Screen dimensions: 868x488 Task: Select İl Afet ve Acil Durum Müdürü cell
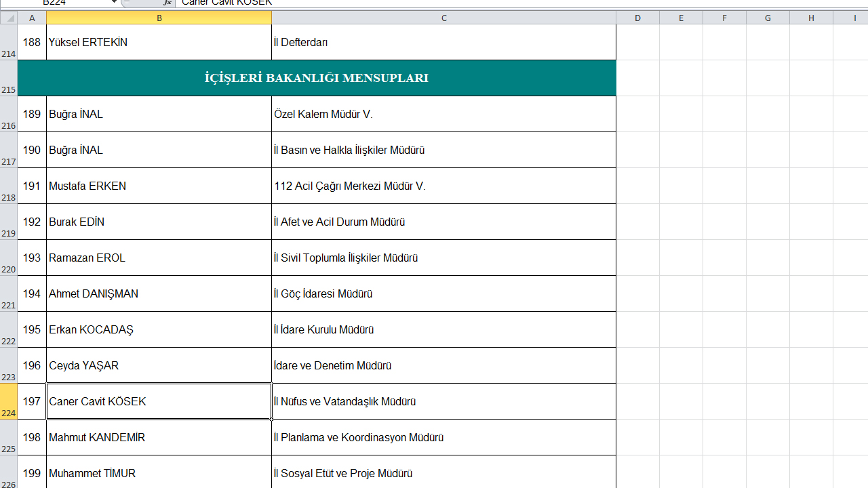443,222
